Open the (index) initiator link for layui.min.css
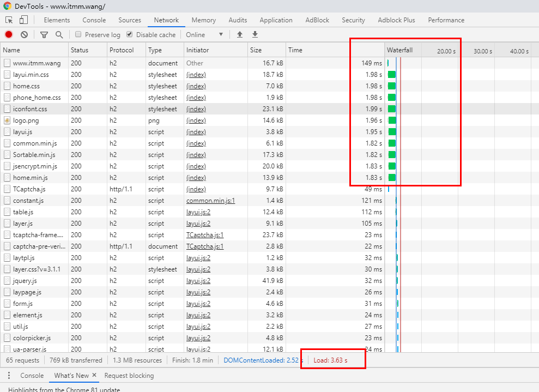Viewport: 539px width, 392px height. [x=196, y=75]
